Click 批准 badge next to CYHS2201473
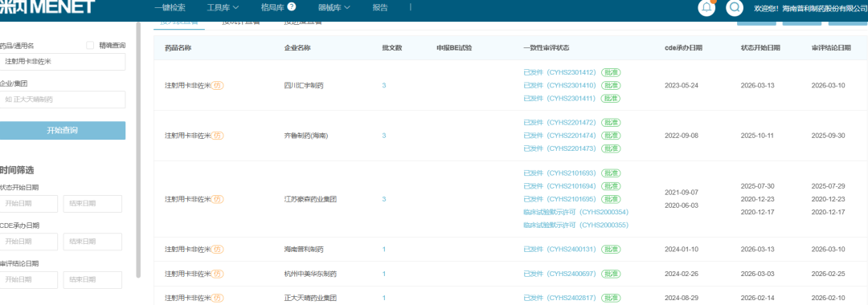 [x=611, y=148]
